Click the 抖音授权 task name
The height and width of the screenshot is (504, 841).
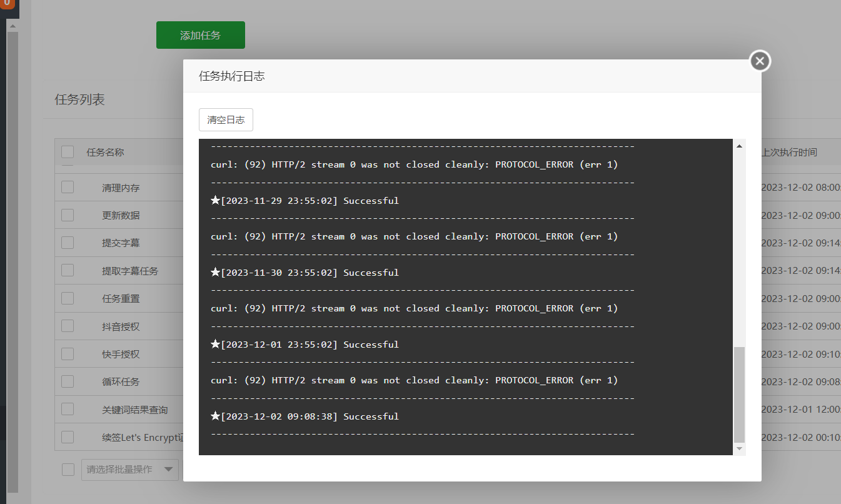pos(121,326)
